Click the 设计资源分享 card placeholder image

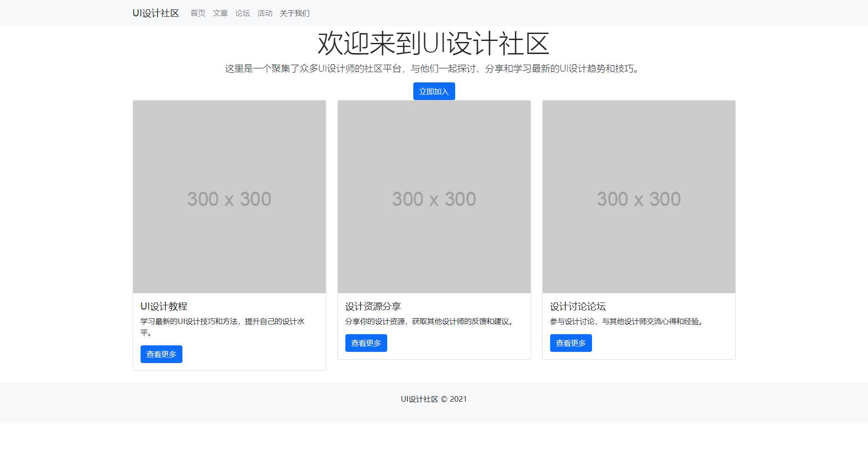(x=434, y=198)
